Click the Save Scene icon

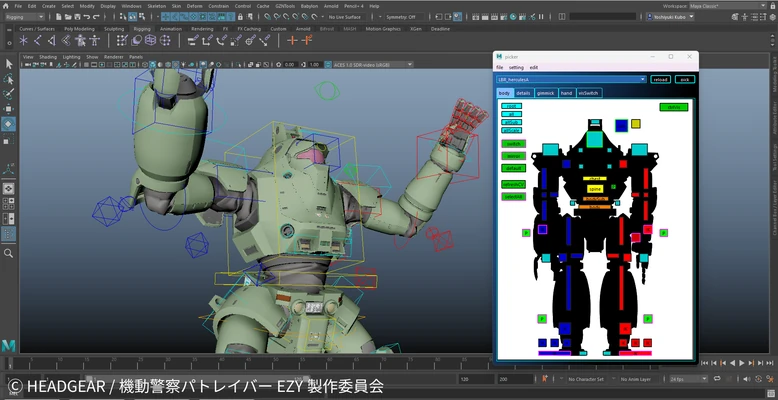click(77, 17)
